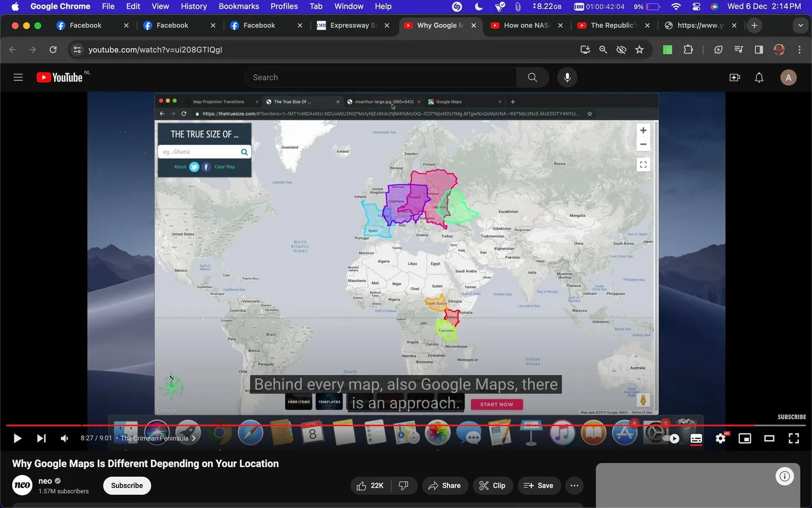
Task: Toggle subtitles/closed captions
Action: pyautogui.click(x=696, y=438)
